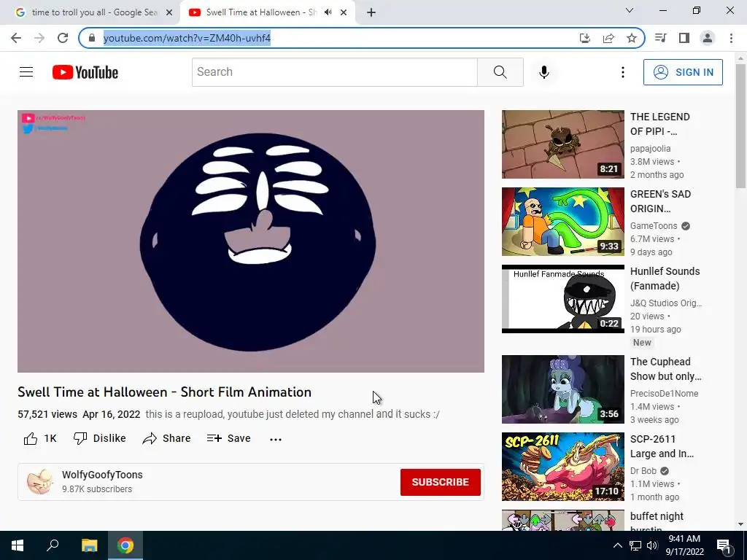Open a new Chrome tab

click(x=371, y=12)
